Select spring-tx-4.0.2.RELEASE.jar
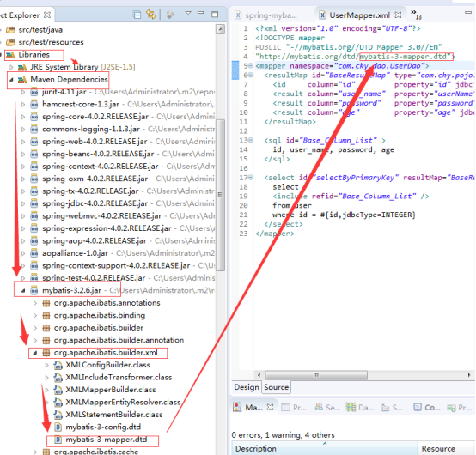Viewport: 476px width, 455px height. pyautogui.click(x=90, y=191)
